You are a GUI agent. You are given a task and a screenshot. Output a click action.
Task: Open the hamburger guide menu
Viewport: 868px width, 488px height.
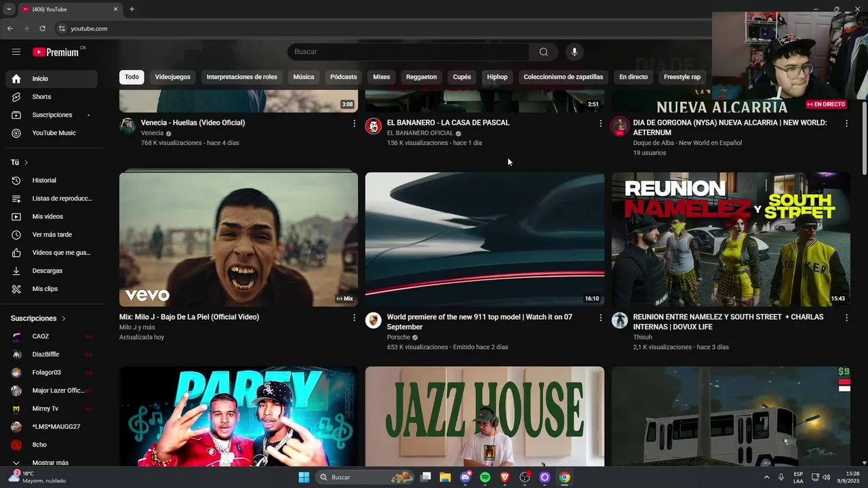click(x=16, y=52)
